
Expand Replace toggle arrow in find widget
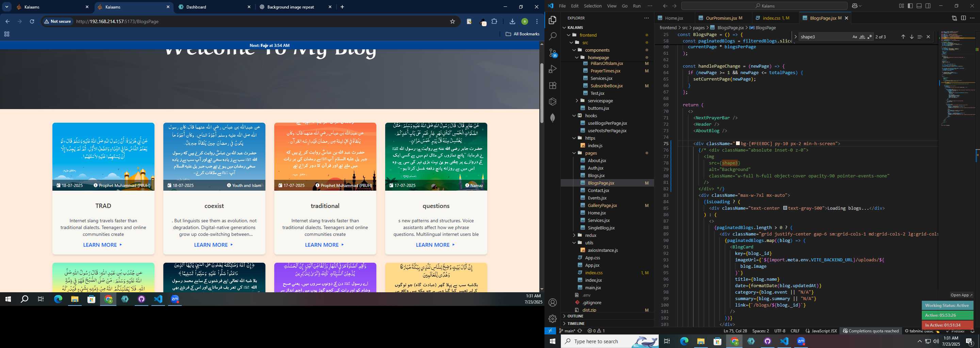point(796,37)
